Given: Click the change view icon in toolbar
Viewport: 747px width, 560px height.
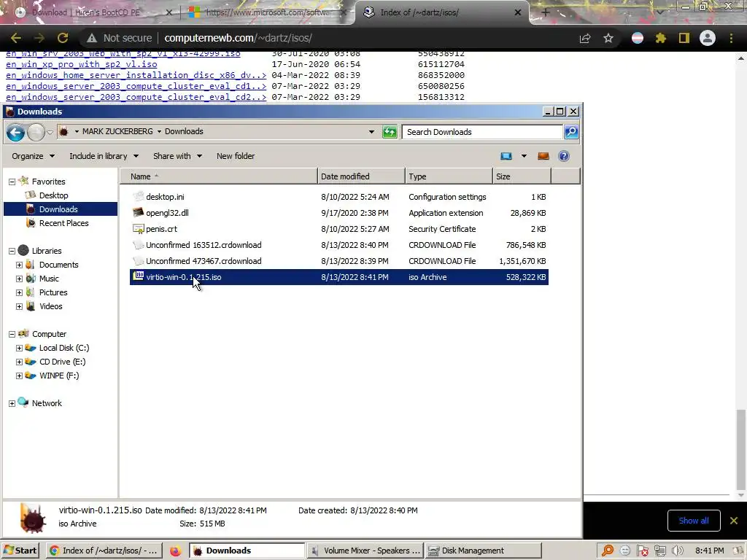Looking at the screenshot, I should [506, 156].
